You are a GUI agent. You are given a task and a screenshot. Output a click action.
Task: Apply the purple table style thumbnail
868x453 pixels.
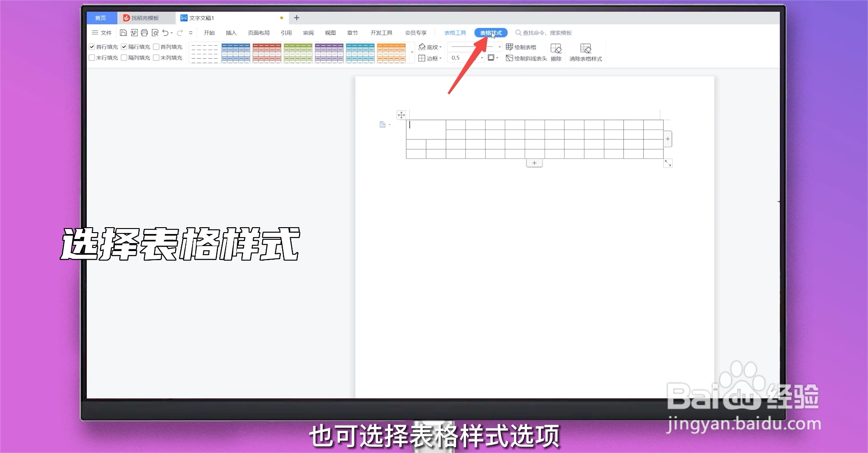pos(329,53)
